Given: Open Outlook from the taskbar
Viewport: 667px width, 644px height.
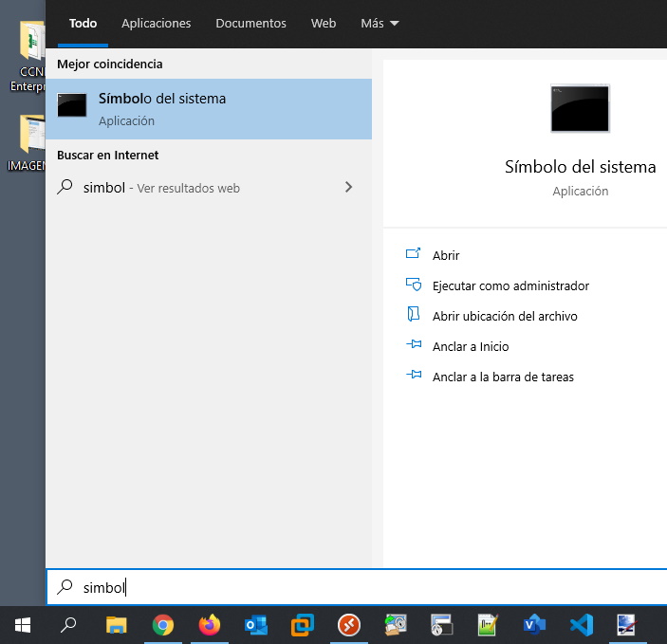Looking at the screenshot, I should tap(256, 624).
